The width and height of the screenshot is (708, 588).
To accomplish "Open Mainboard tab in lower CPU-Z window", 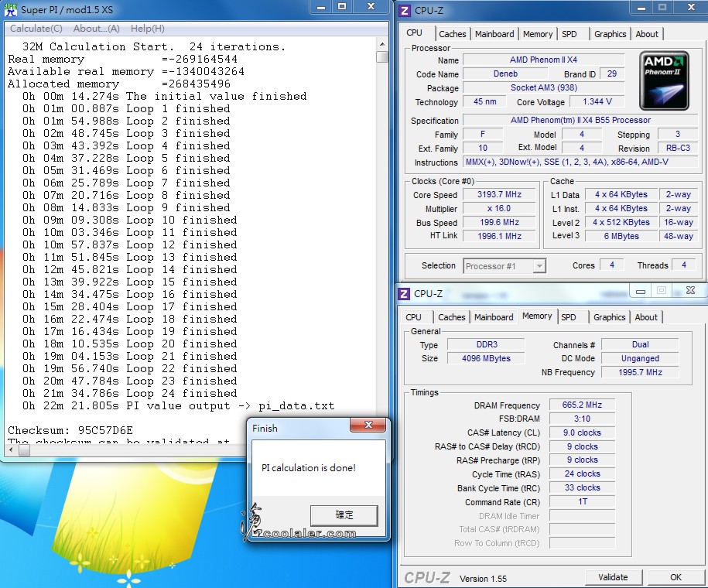I will (x=494, y=317).
